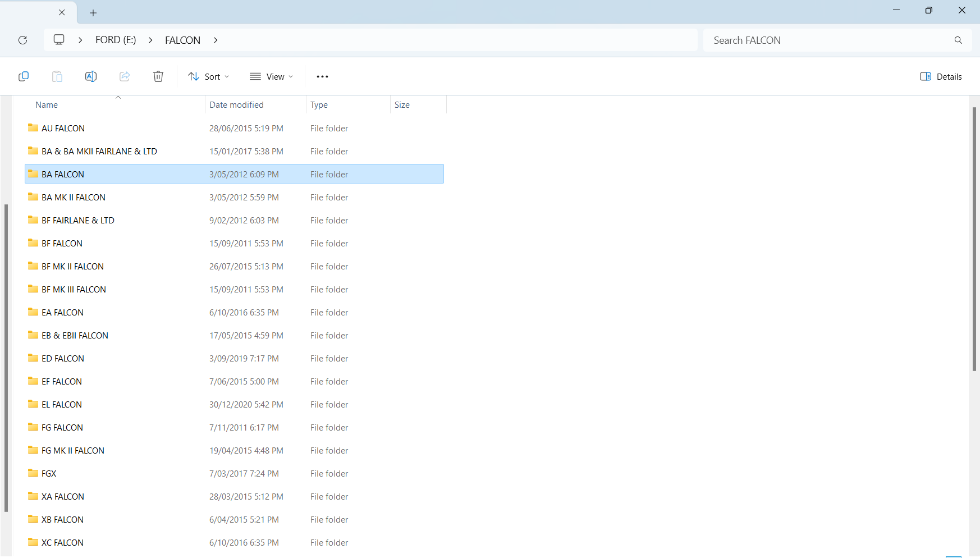Close the current tab
Screen dimensions: 980x558
(62, 12)
